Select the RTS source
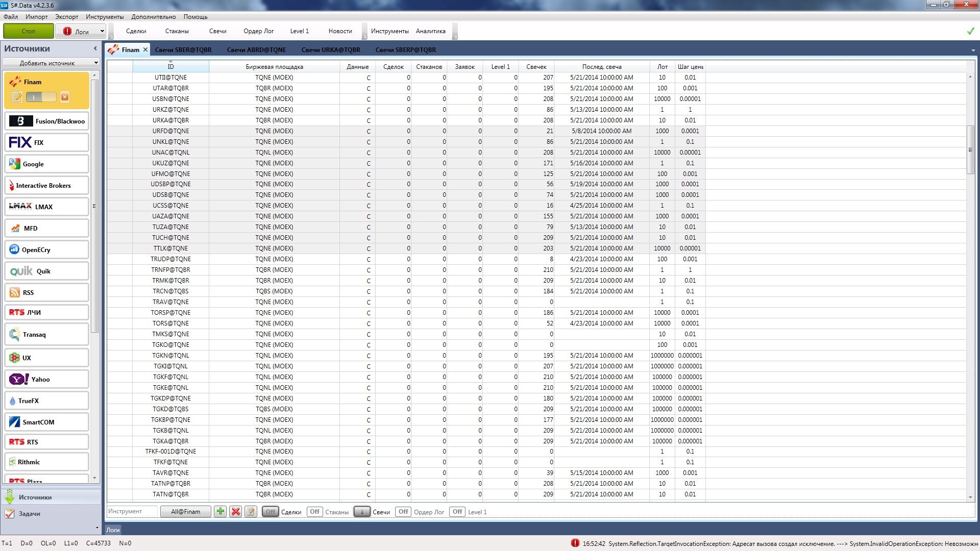The height and width of the screenshot is (551, 980). point(47,442)
